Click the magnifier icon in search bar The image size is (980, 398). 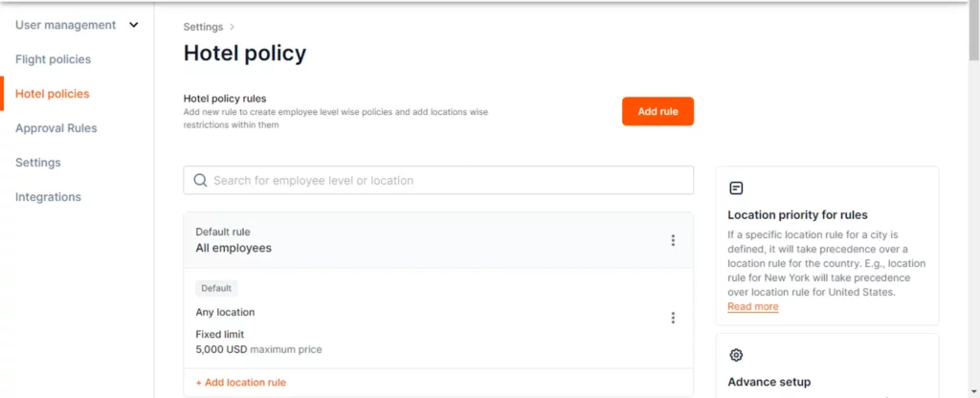tap(200, 181)
